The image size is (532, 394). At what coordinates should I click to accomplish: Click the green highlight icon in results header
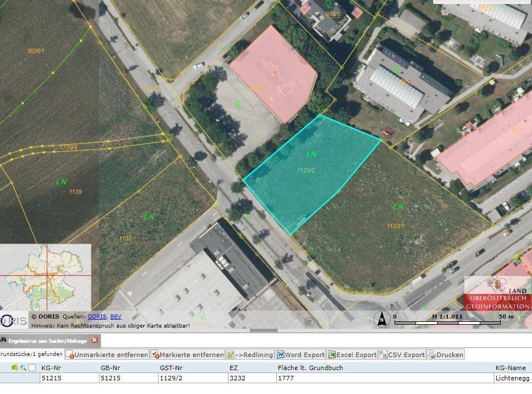(15, 368)
